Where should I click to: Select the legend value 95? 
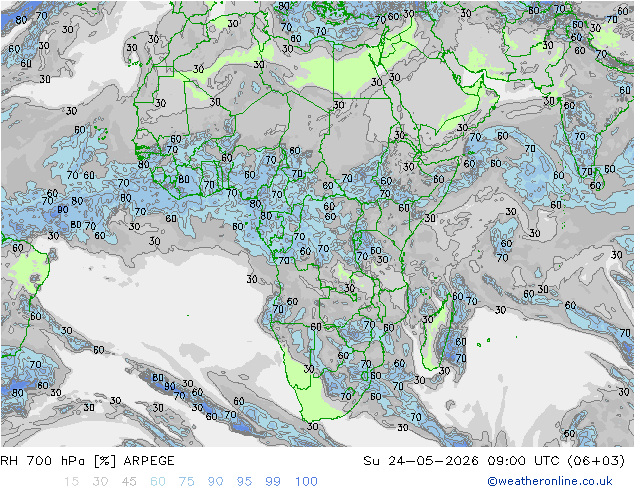click(244, 481)
